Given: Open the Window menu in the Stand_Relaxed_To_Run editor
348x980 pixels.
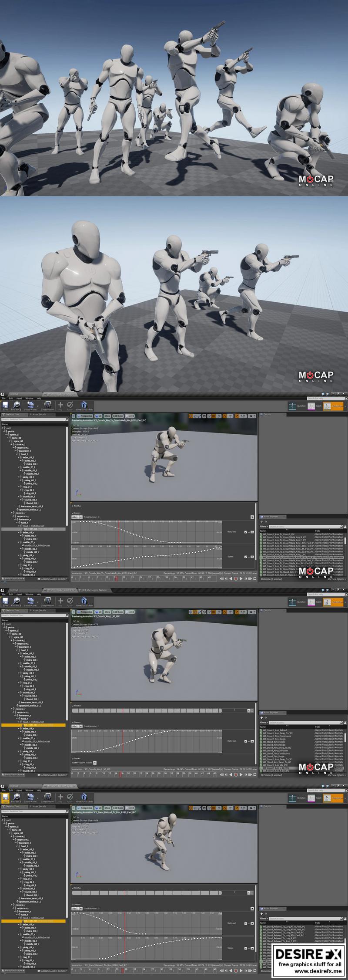Looking at the screenshot, I should 29,790.
